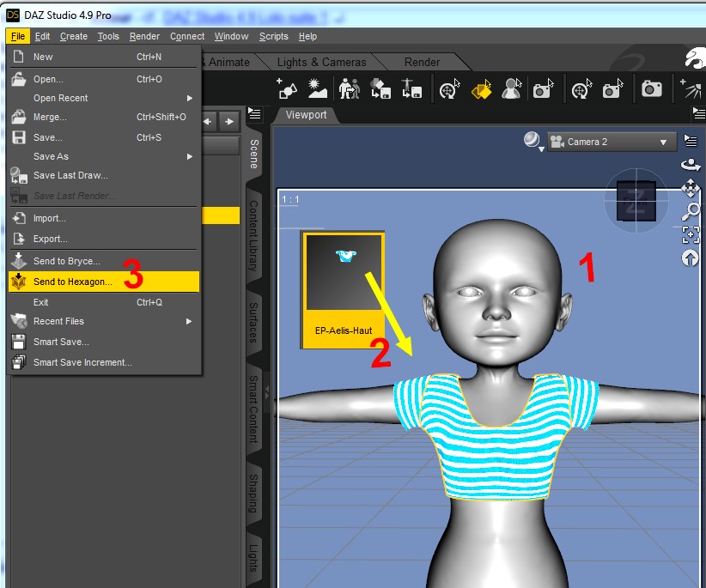Expand the Save As submenu
Image resolution: width=706 pixels, height=588 pixels.
104,156
